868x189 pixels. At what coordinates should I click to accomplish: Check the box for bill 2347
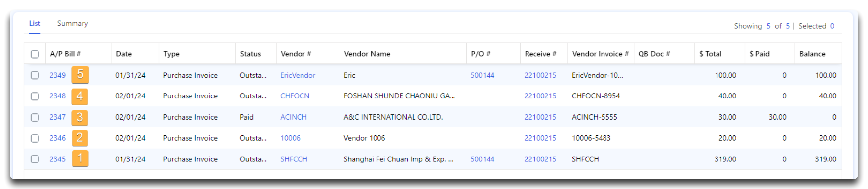click(35, 117)
